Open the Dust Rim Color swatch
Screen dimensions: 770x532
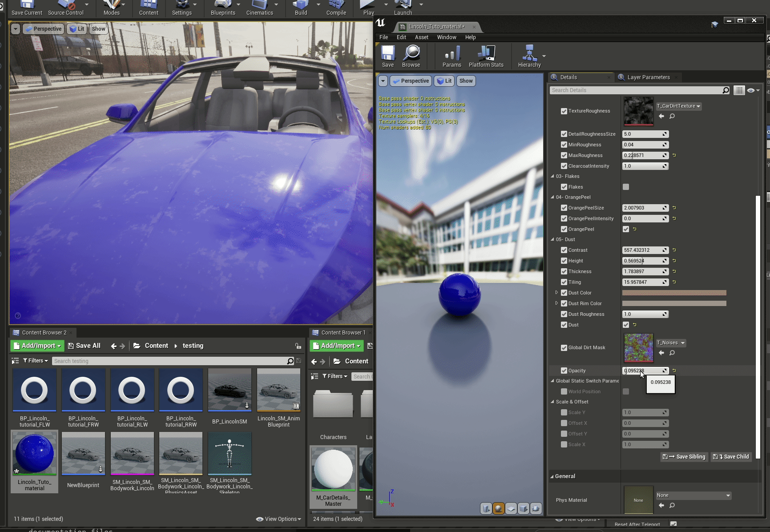coord(674,303)
